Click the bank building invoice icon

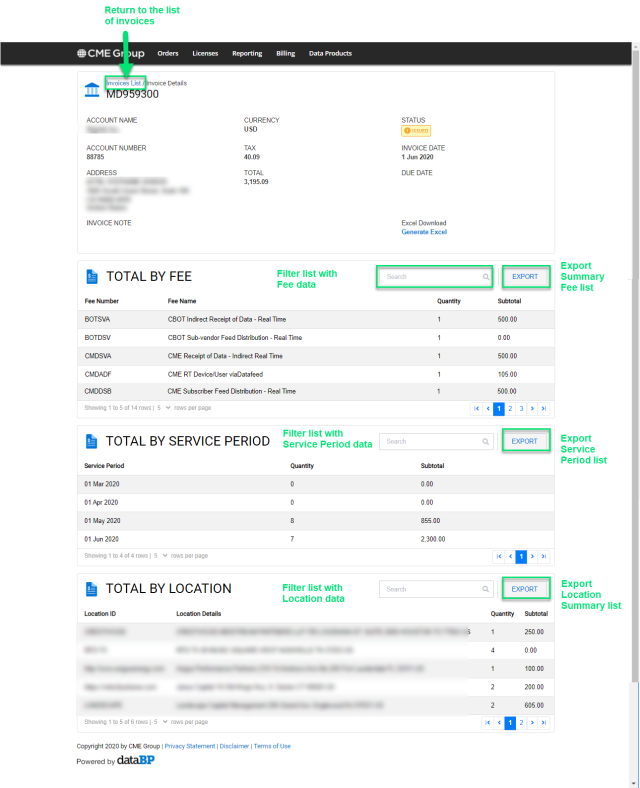pos(93,91)
